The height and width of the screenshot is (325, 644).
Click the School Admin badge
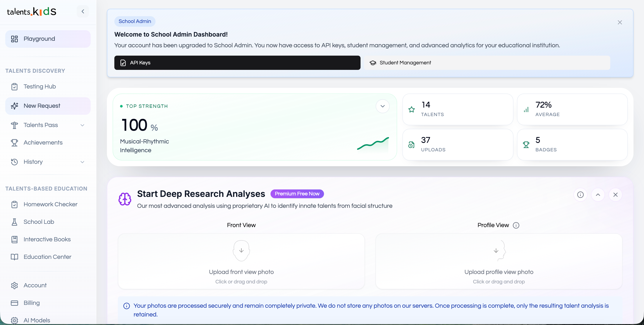[135, 21]
